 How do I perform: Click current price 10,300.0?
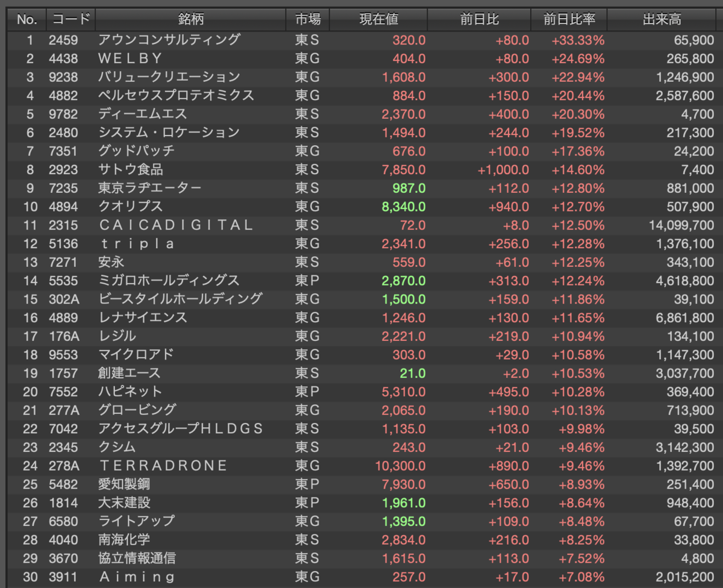coord(401,465)
